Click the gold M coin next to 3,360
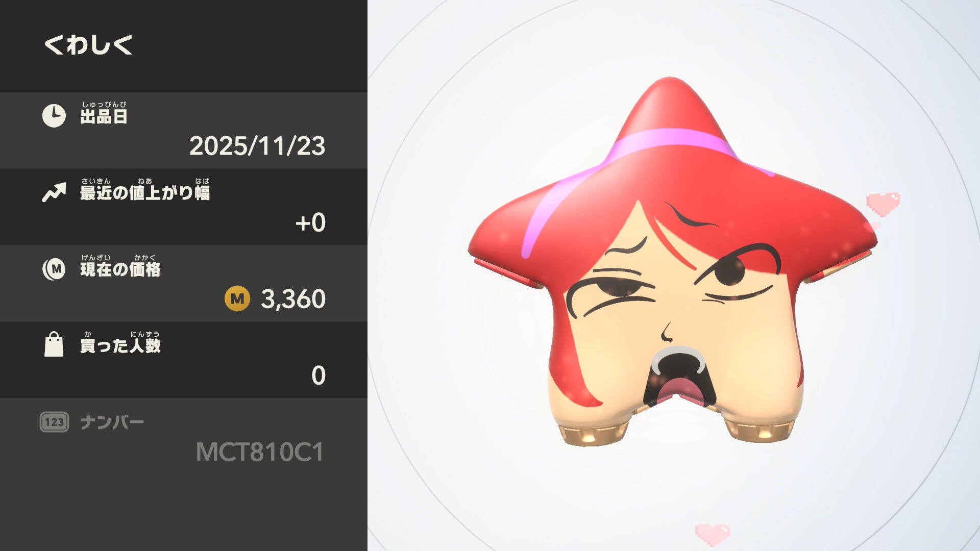Image resolution: width=980 pixels, height=551 pixels. [237, 298]
